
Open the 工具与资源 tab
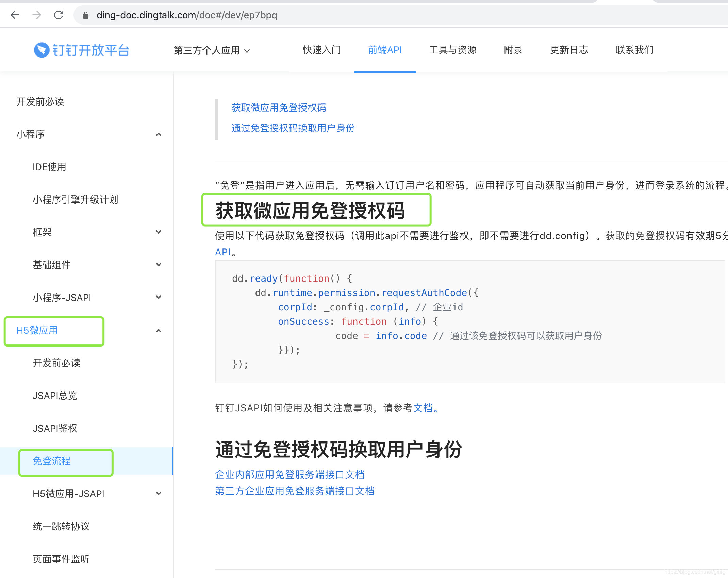[x=452, y=50]
